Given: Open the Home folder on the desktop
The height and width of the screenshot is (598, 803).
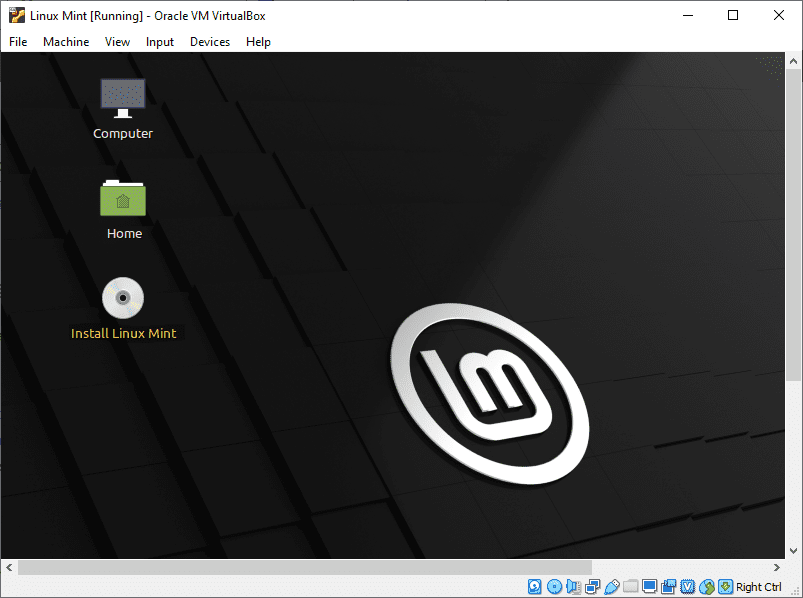Looking at the screenshot, I should coord(123,198).
